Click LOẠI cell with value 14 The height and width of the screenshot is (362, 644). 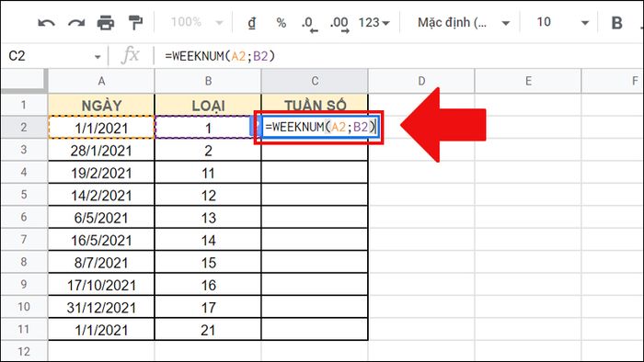pos(208,240)
